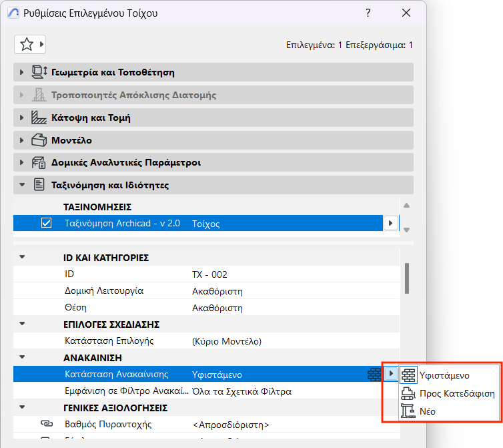The width and height of the screenshot is (503, 448).
Task: Select the Θέση Ακαθόριστη value
Action: [217, 308]
